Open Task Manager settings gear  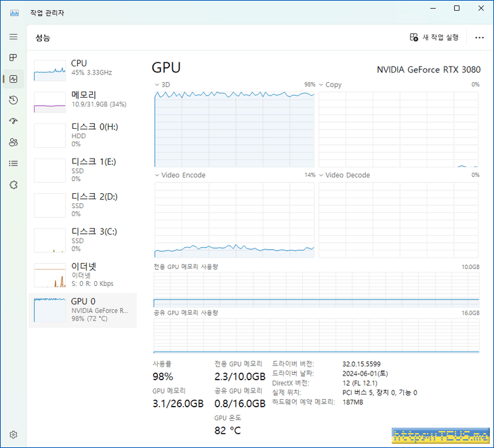(x=13, y=434)
